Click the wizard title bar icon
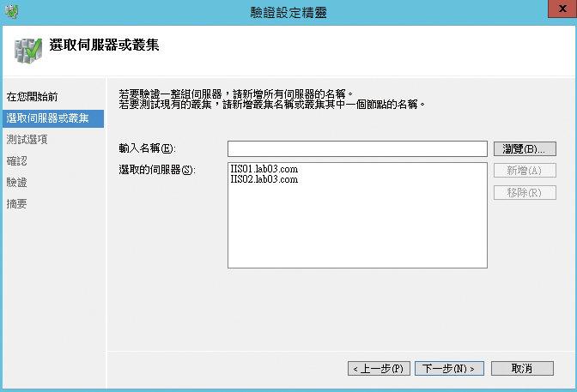Viewport: 577px width, 392px height. [11, 11]
